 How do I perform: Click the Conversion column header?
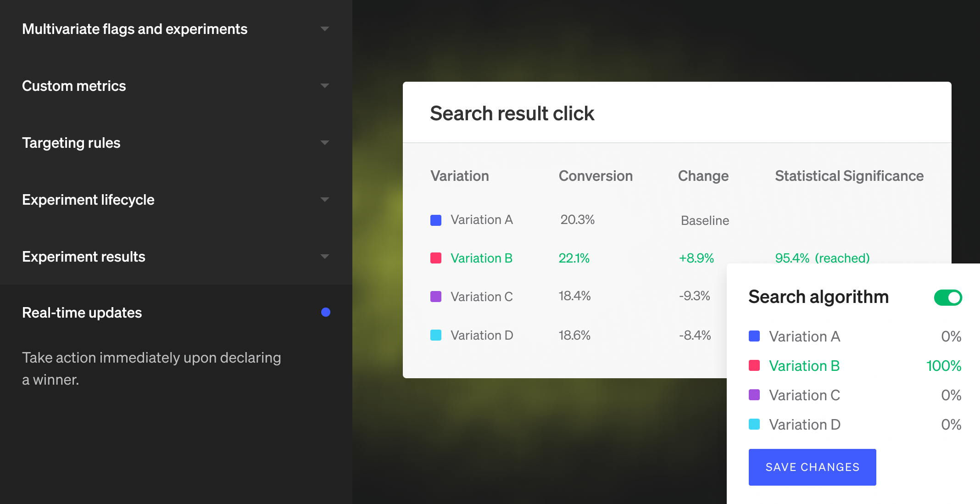coord(596,176)
